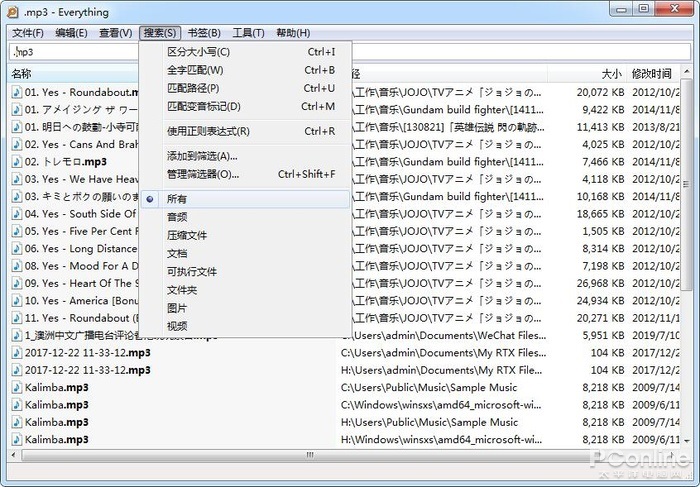This screenshot has width=700, height=487.
Task: Click path C:\Users\admin\Documents\WeChat Files
Action: [x=443, y=336]
